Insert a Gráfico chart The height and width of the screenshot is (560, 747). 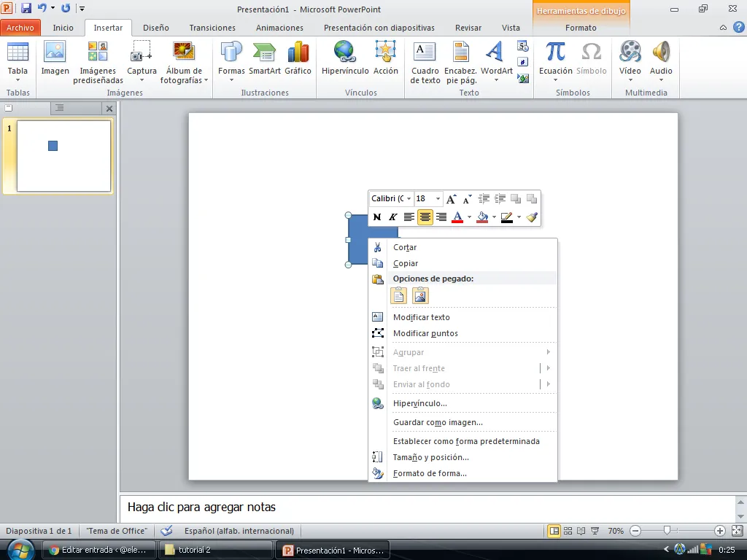298,58
